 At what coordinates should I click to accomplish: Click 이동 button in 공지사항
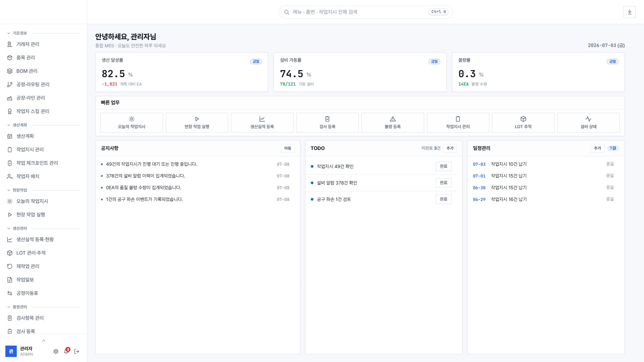pyautogui.click(x=288, y=148)
